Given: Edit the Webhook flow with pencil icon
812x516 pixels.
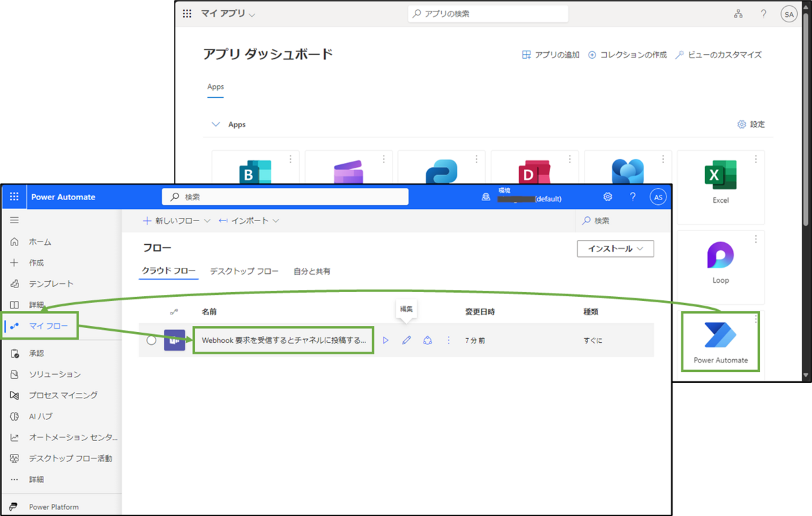Looking at the screenshot, I should click(x=406, y=340).
